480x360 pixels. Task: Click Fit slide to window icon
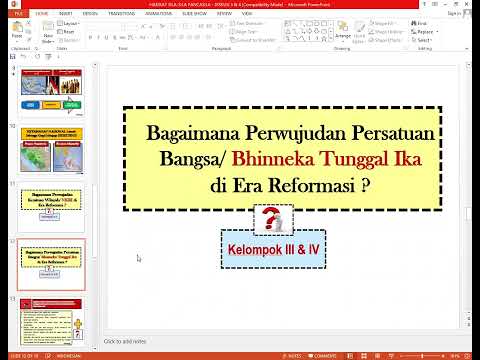pyautogui.click(x=468, y=356)
